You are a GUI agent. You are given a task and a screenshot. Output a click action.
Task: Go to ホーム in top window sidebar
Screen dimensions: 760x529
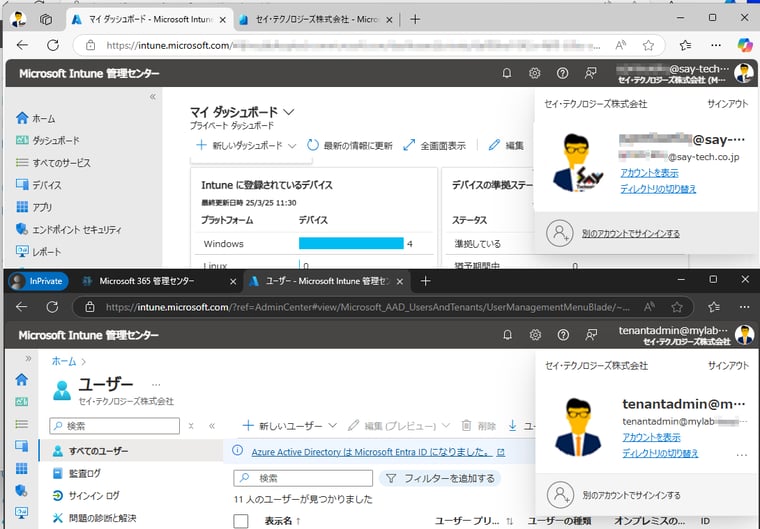tap(36, 118)
